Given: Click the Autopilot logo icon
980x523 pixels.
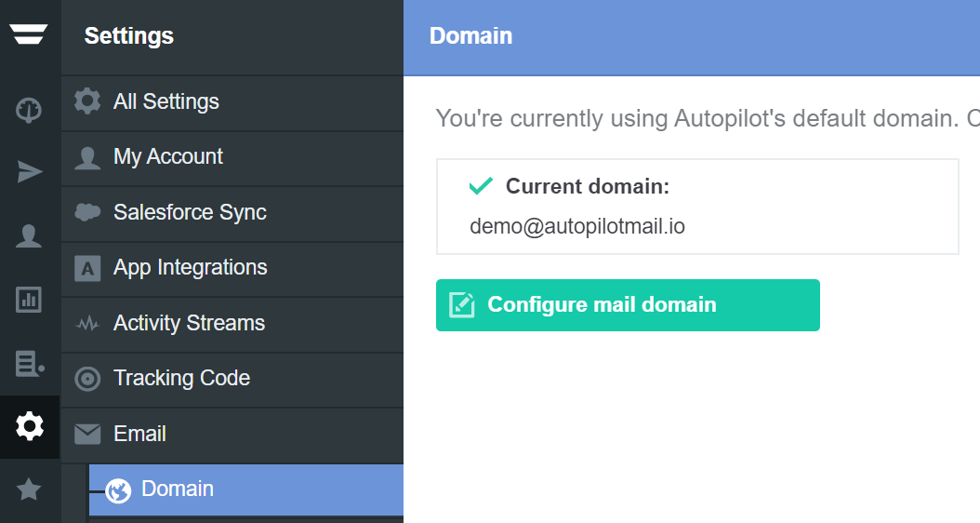Looking at the screenshot, I should tap(29, 34).
